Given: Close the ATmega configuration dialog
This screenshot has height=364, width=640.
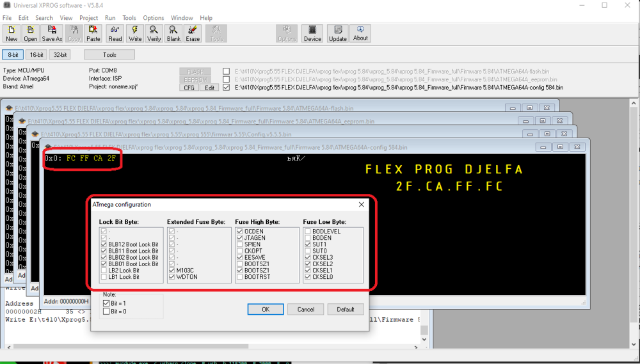Looking at the screenshot, I should click(x=361, y=205).
